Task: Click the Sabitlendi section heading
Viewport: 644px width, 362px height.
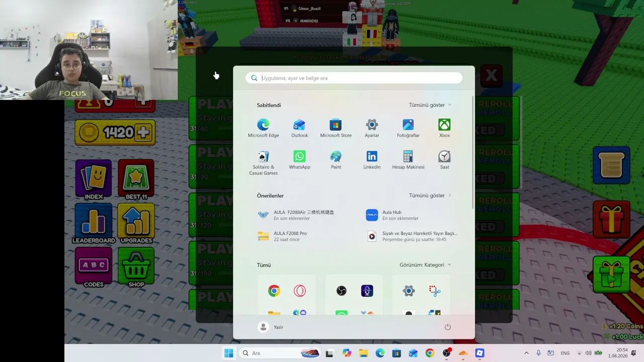Action: pyautogui.click(x=269, y=105)
